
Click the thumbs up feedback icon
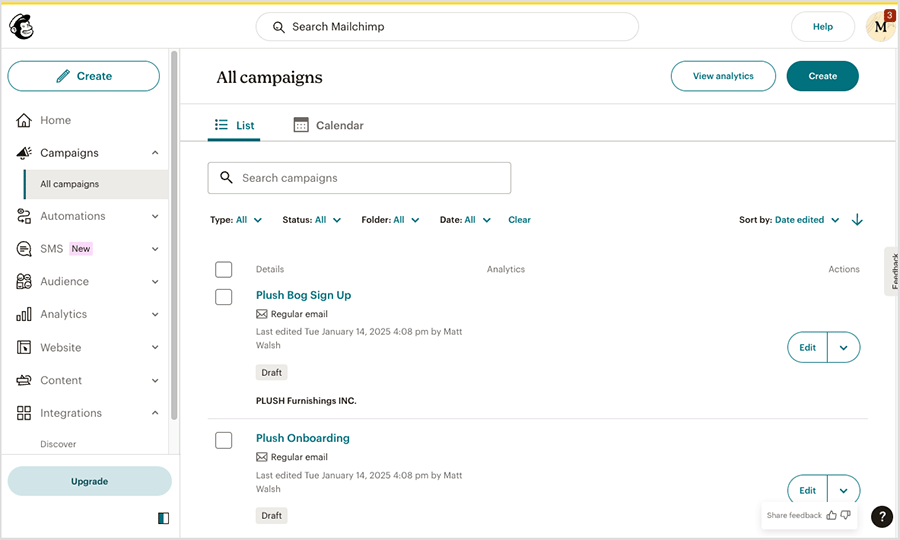(x=831, y=515)
